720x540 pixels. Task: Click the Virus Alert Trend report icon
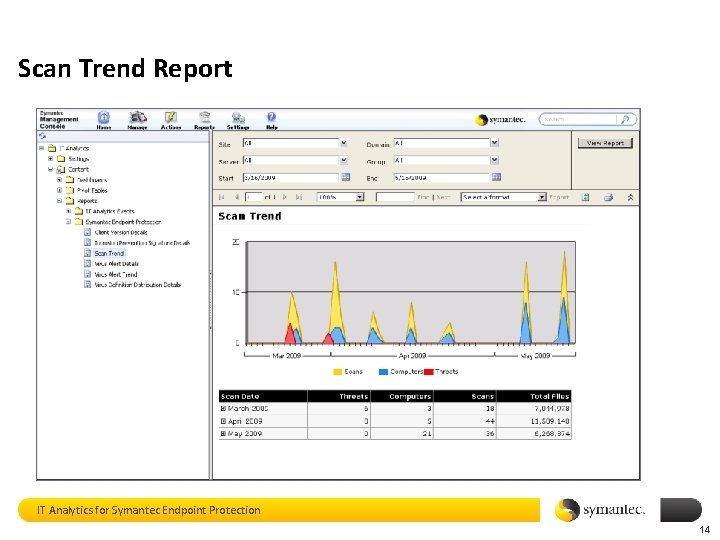[x=87, y=274]
